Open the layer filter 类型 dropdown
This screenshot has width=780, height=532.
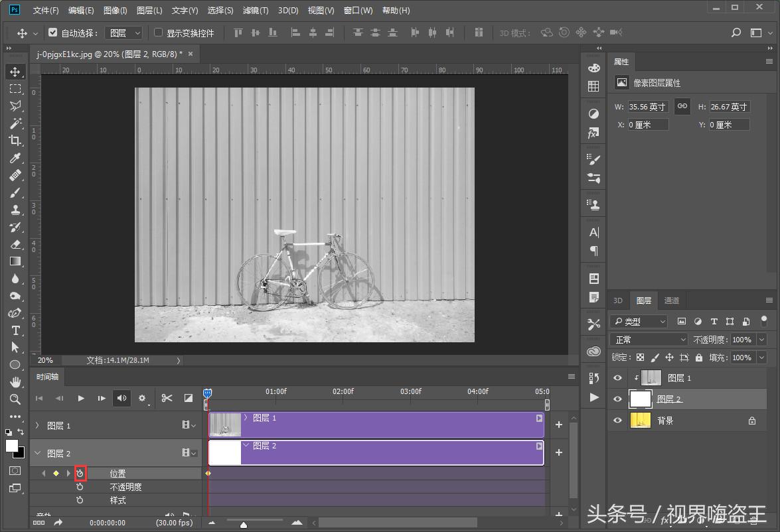(639, 322)
